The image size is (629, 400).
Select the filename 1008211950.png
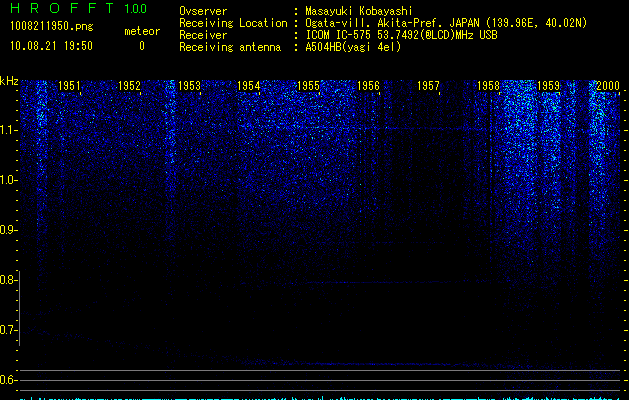(x=52, y=27)
